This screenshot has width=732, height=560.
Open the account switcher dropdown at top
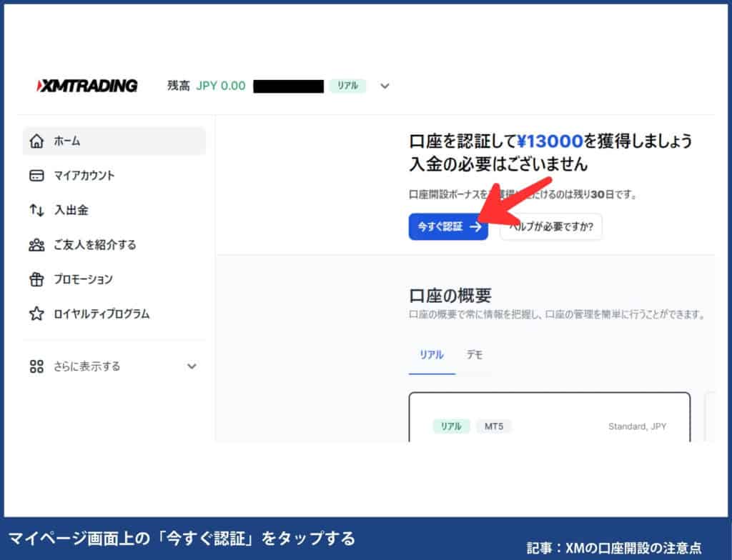[385, 86]
